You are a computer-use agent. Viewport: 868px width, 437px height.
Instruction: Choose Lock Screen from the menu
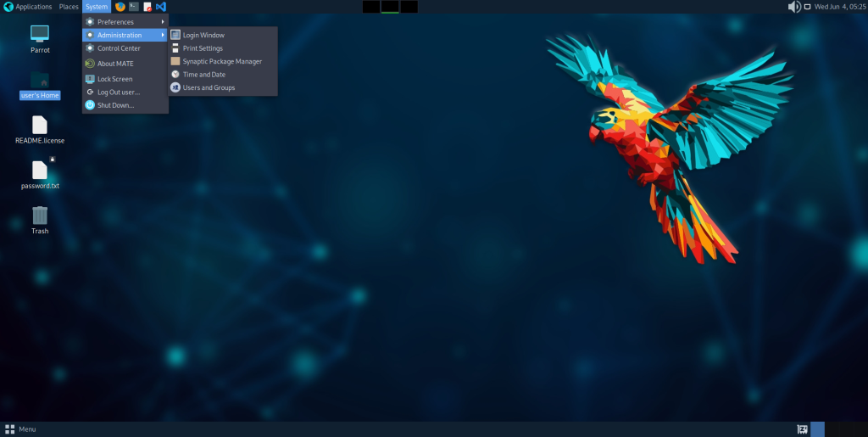(x=125, y=79)
